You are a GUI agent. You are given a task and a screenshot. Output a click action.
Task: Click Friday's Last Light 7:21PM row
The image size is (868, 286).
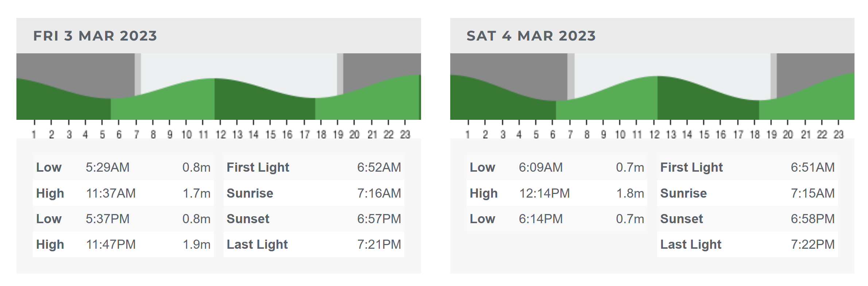point(314,244)
